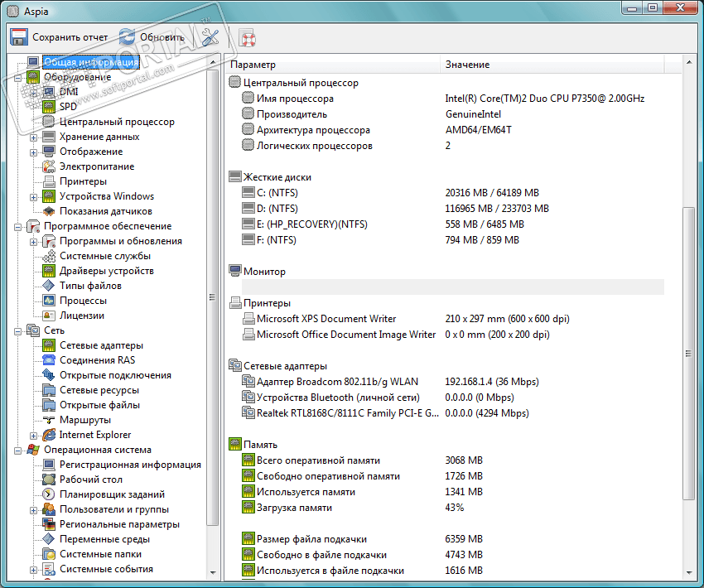Select Общая информация in the tree
The image size is (704, 588).
pos(91,62)
